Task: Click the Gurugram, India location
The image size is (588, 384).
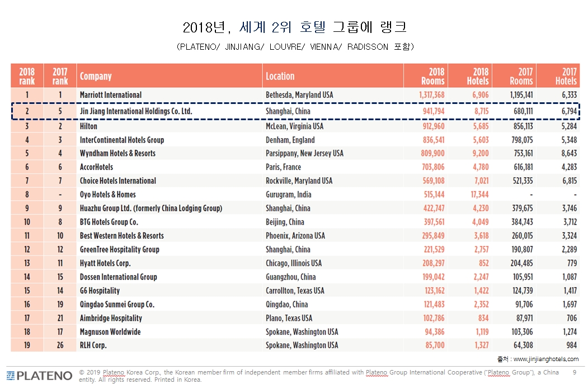Action: (x=288, y=195)
